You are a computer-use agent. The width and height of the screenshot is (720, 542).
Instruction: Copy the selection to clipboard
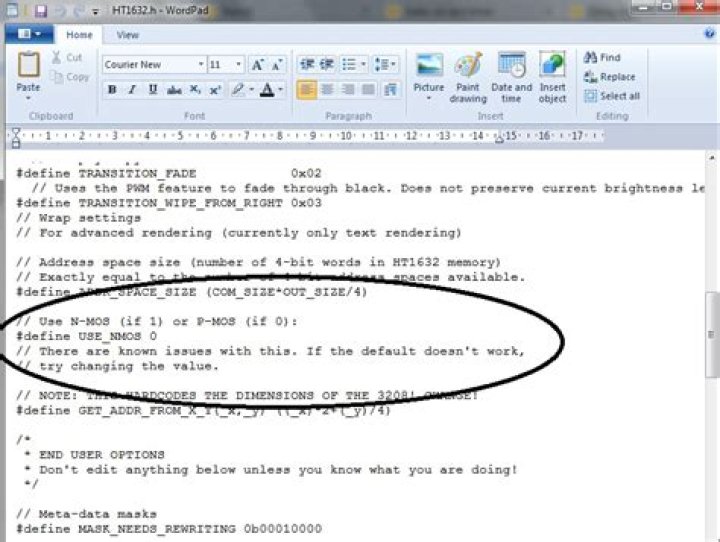pos(69,77)
